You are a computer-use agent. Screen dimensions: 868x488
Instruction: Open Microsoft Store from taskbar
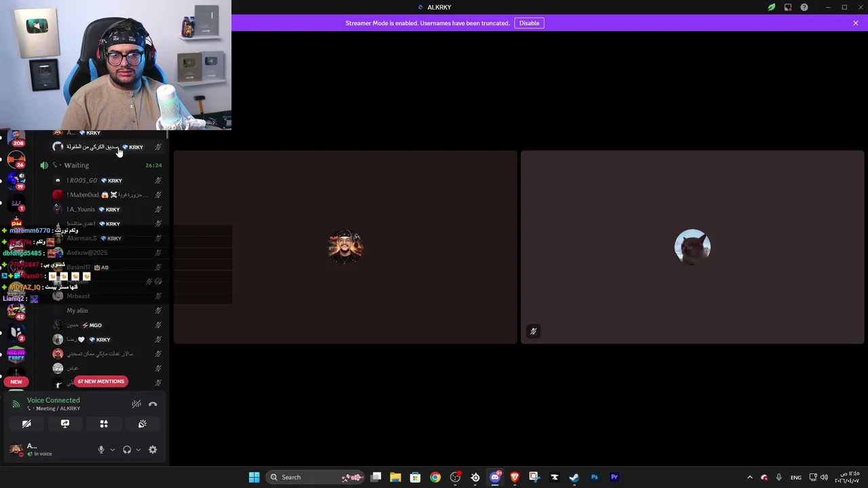(x=415, y=477)
